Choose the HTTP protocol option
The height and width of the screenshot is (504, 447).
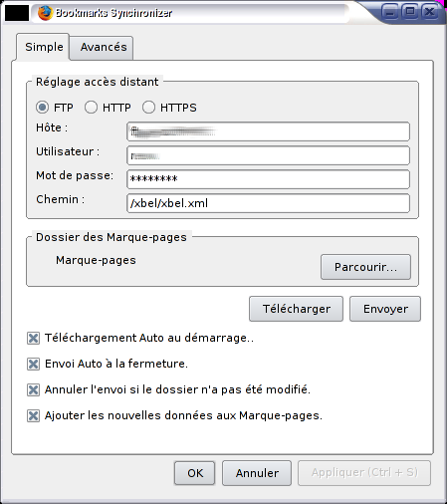[x=91, y=108]
